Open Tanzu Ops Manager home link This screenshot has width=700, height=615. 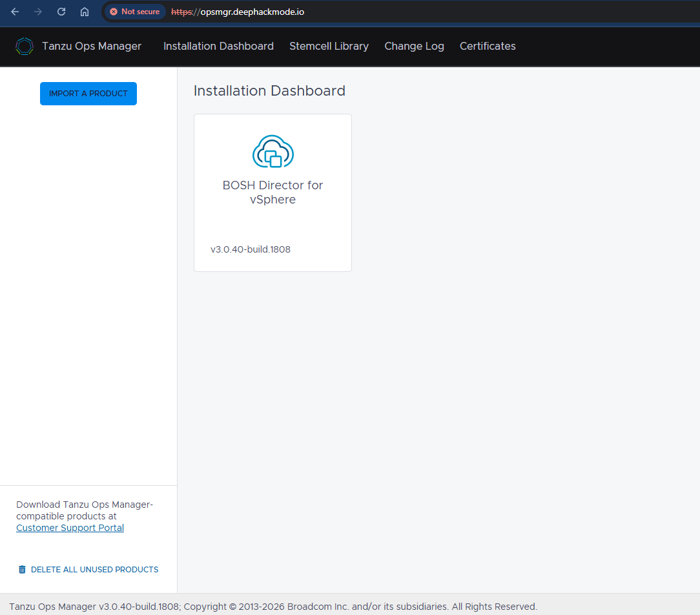tap(92, 46)
